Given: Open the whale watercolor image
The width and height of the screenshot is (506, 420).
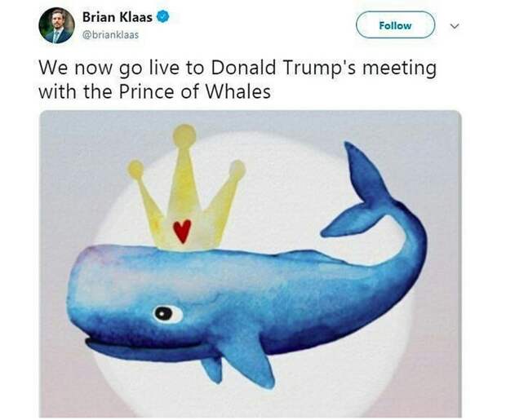Looking at the screenshot, I should click(251, 264).
